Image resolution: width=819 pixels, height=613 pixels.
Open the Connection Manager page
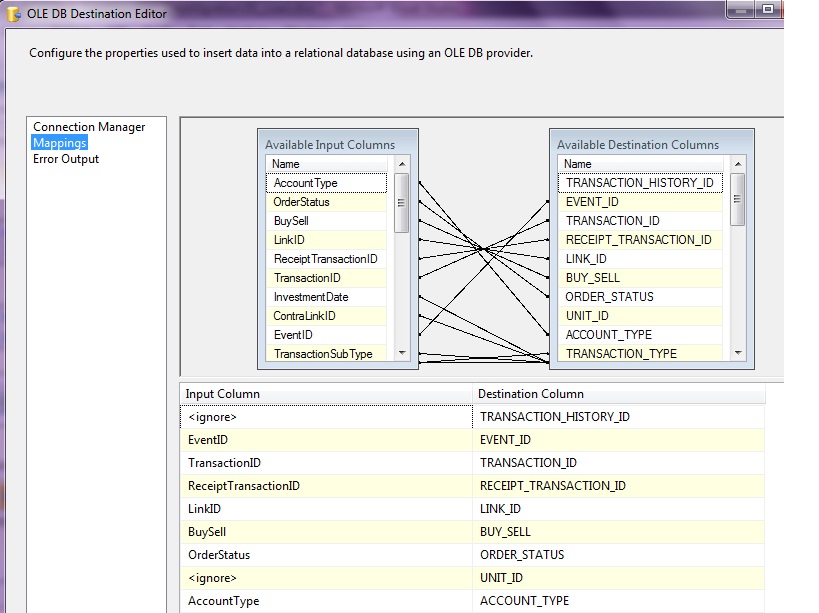89,127
